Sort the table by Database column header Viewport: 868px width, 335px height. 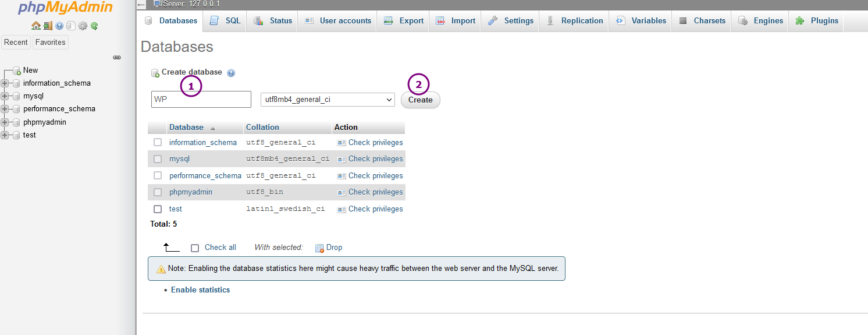coord(186,128)
